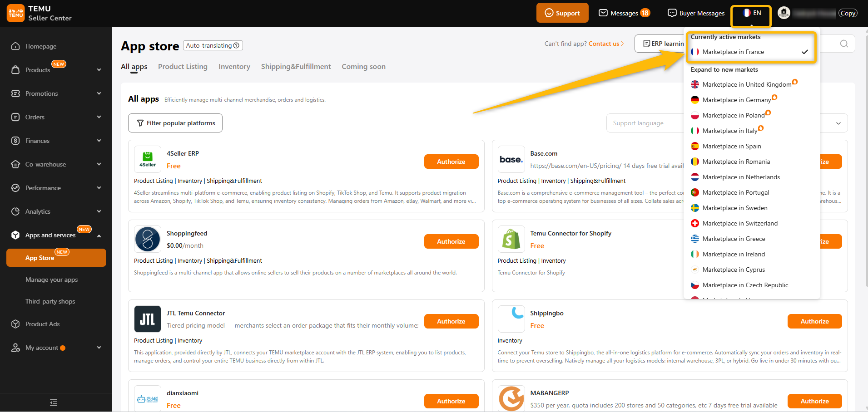Open Manage your apps in sidebar
This screenshot has height=412, width=868.
[x=51, y=280]
